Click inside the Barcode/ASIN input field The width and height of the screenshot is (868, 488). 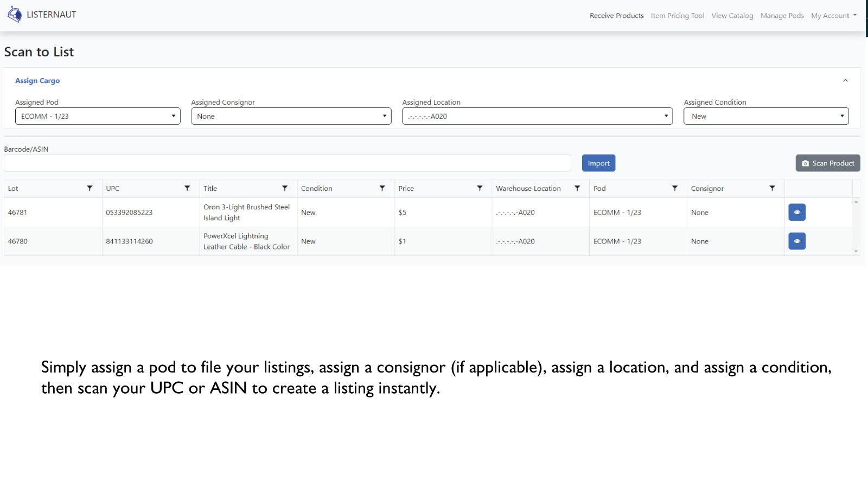pos(288,163)
